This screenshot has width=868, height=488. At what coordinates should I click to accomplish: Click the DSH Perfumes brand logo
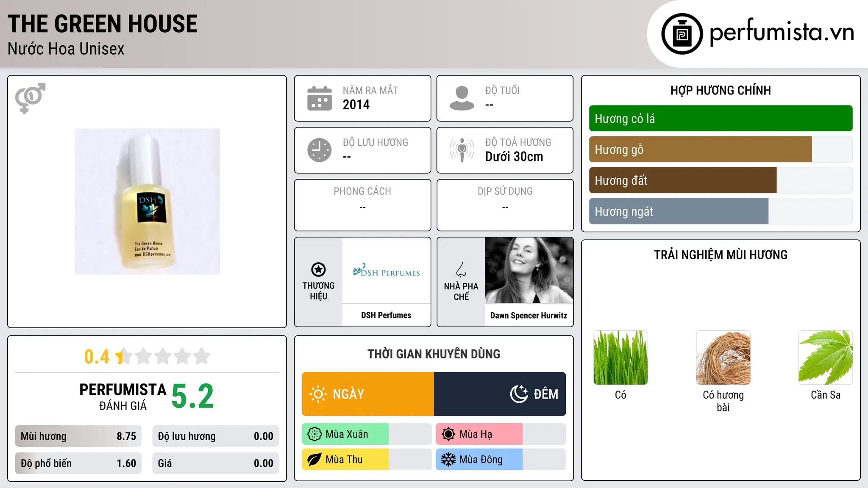pyautogui.click(x=386, y=270)
